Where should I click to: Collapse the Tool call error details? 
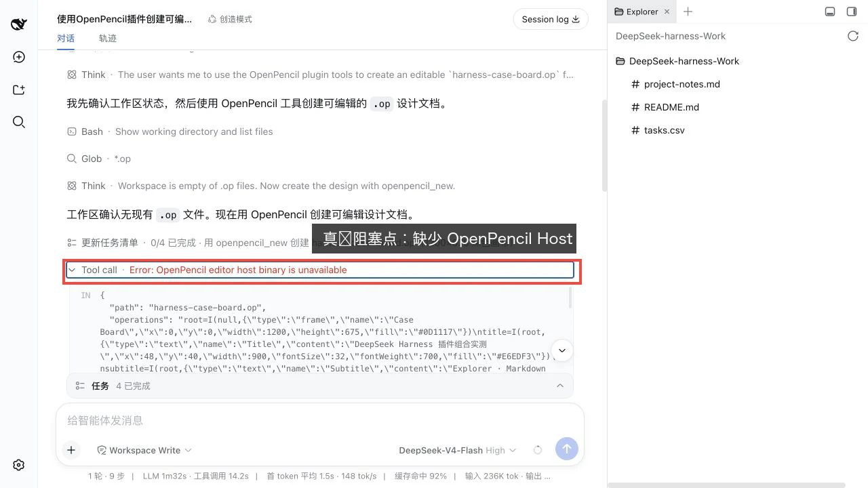[x=72, y=270]
